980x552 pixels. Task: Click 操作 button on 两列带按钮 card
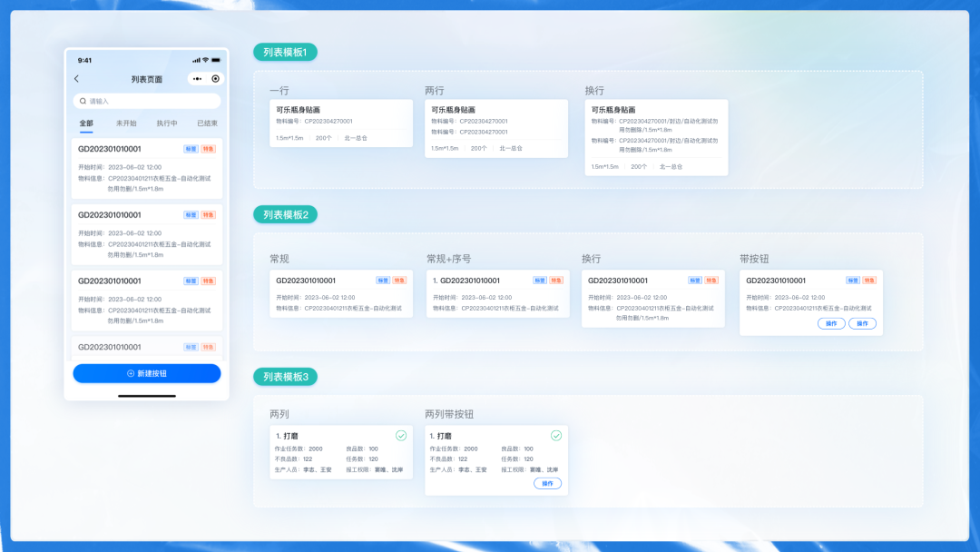click(547, 483)
